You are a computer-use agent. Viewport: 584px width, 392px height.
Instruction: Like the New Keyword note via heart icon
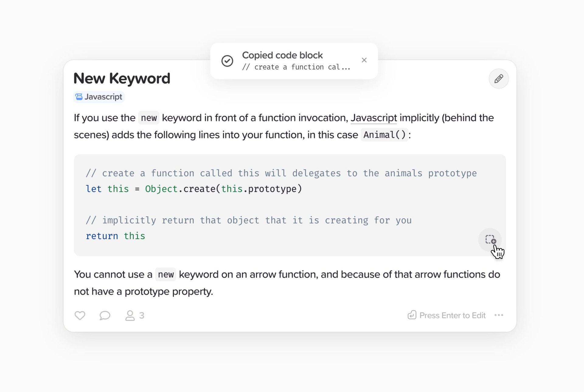coord(80,315)
